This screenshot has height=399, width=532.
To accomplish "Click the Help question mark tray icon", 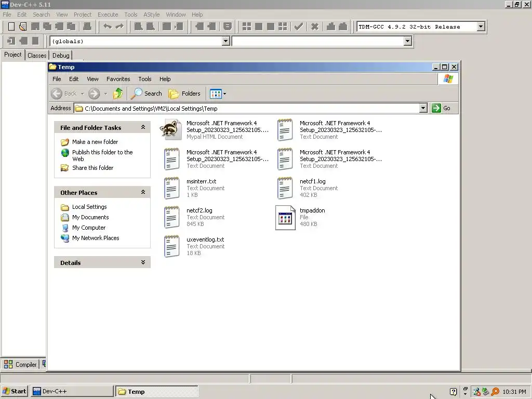I will (x=453, y=392).
